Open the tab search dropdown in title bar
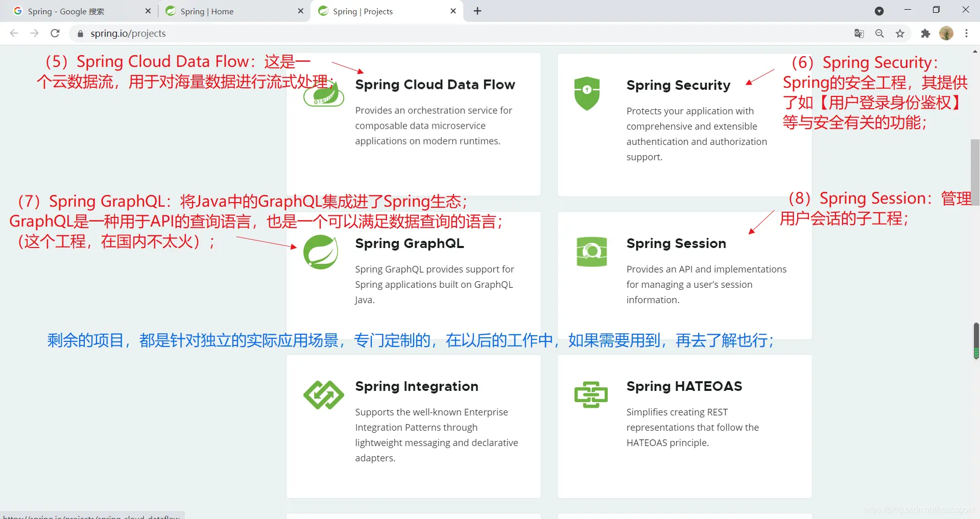Screen dimensions: 980x519 coord(879,11)
